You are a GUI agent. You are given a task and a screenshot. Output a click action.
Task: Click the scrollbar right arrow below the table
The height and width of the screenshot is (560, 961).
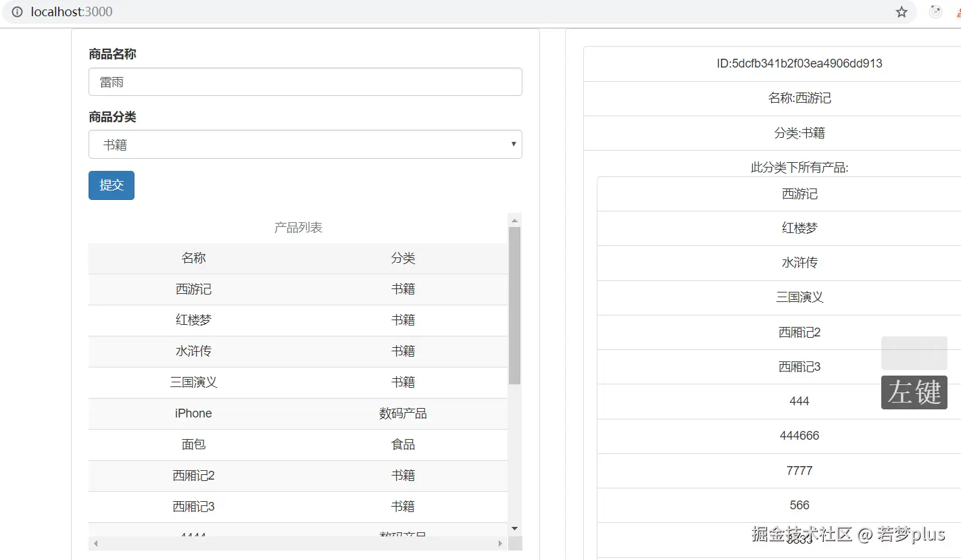499,543
